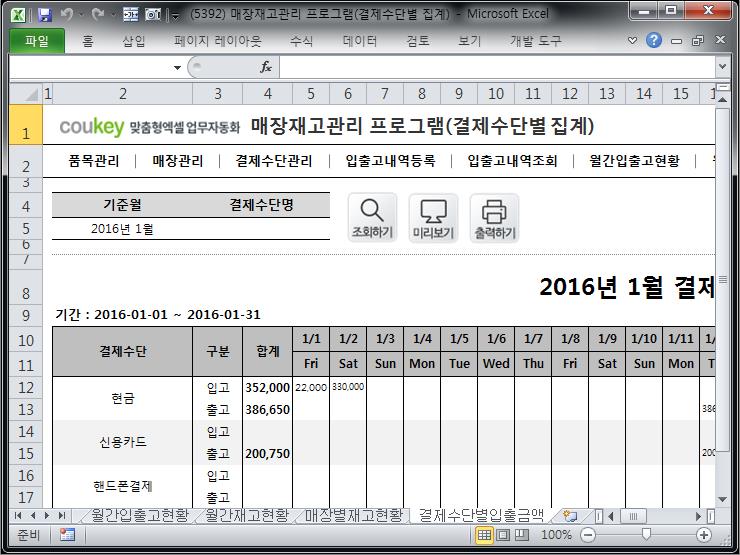Switch to Normal view icon
This screenshot has width=740, height=555.
(484, 535)
